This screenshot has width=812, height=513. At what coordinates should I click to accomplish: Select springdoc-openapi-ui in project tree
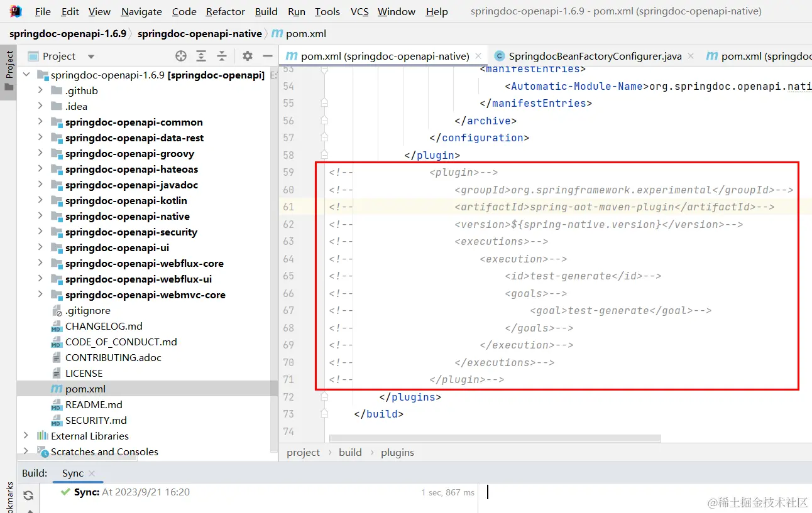(x=117, y=247)
